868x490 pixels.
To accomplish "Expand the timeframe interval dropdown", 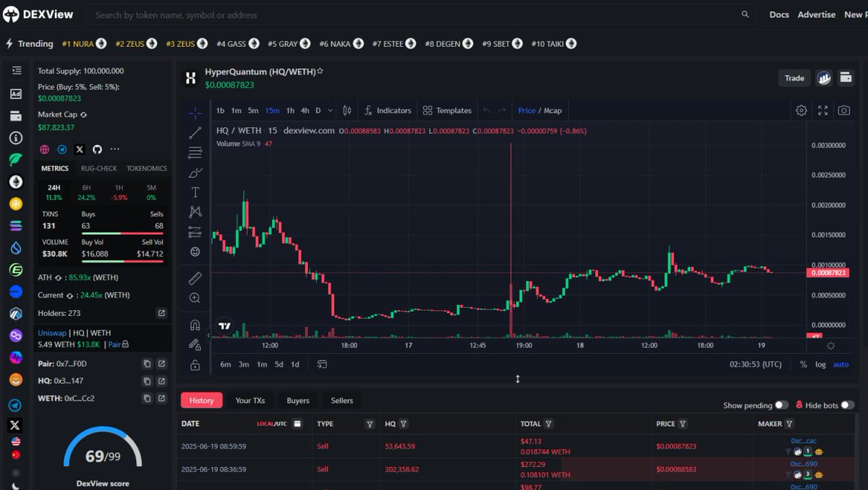I will coord(331,111).
